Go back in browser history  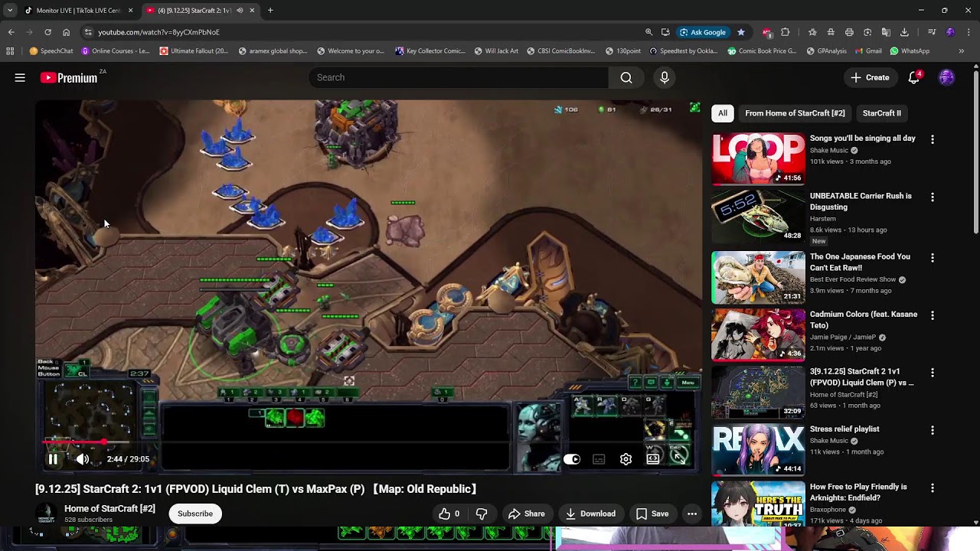[11, 32]
